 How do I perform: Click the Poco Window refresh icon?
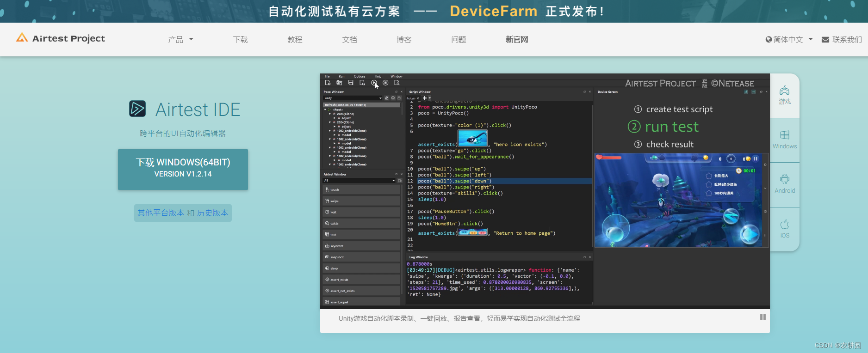pos(393,98)
